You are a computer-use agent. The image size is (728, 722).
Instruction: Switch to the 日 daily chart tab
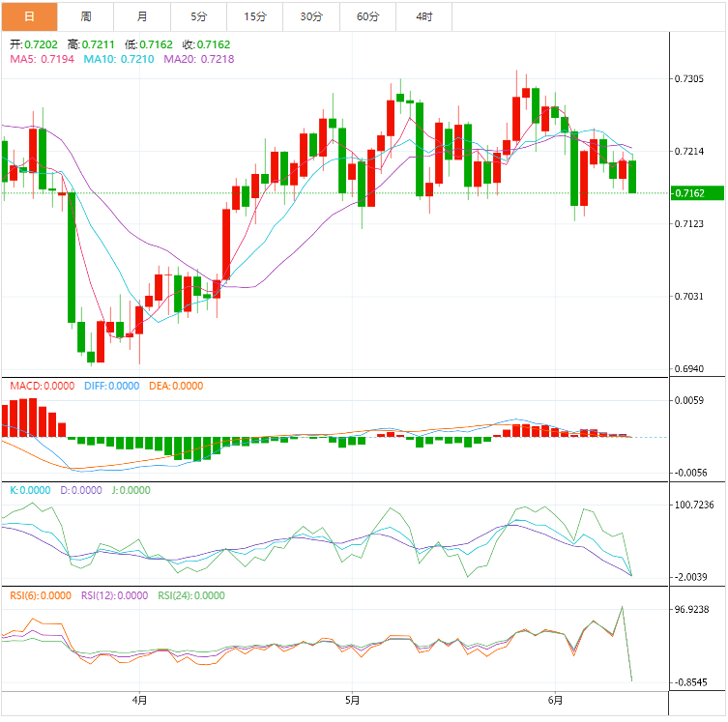(x=29, y=16)
